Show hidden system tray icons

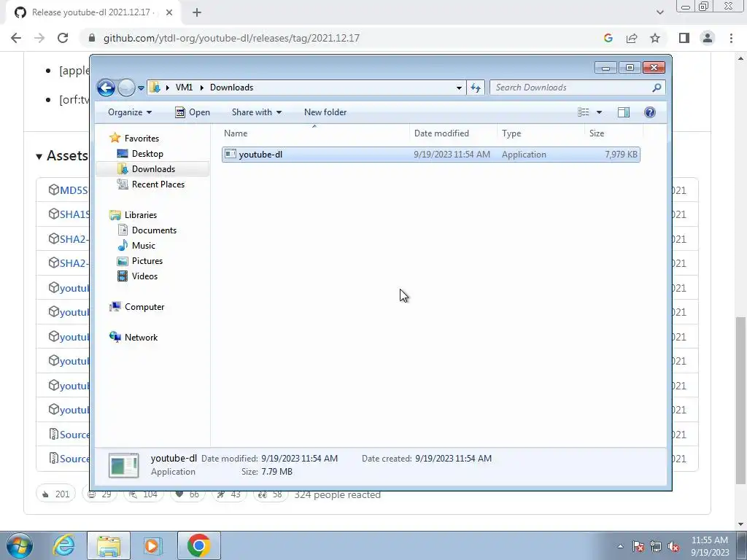tap(620, 547)
